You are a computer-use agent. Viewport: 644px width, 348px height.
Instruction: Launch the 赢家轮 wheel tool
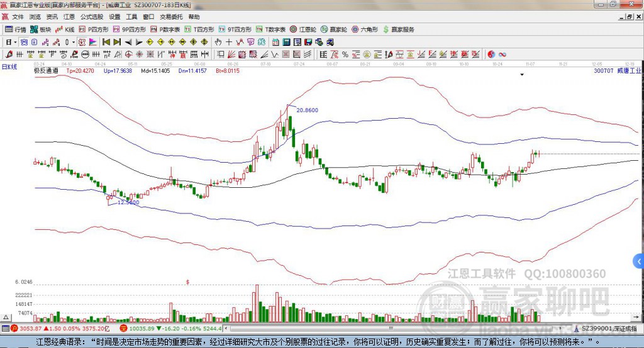(334, 30)
